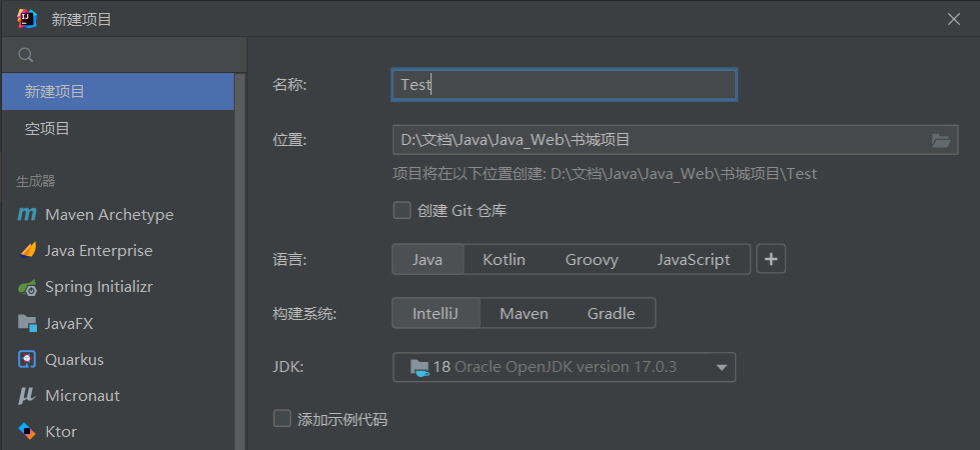Click the browse folder icon for location
This screenshot has width=980, height=450.
click(940, 140)
